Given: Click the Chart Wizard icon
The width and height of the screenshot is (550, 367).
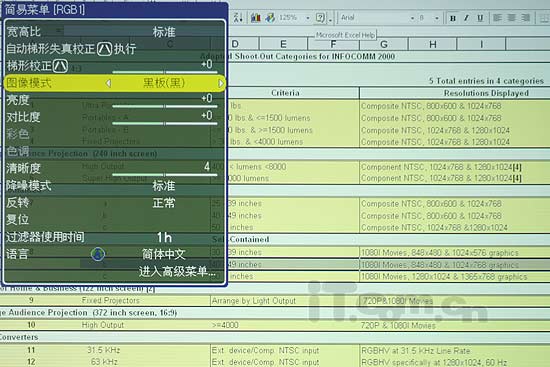Looking at the screenshot, I should [256, 17].
